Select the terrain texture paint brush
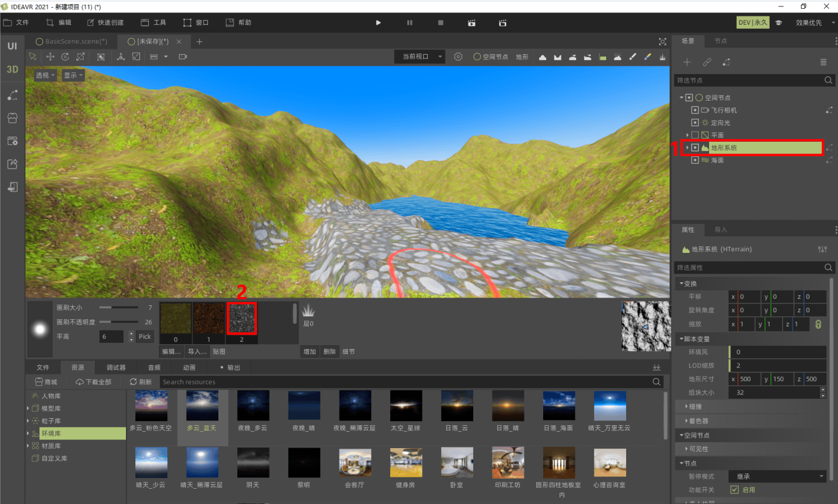This screenshot has width=838, height=504. pyautogui.click(x=633, y=57)
